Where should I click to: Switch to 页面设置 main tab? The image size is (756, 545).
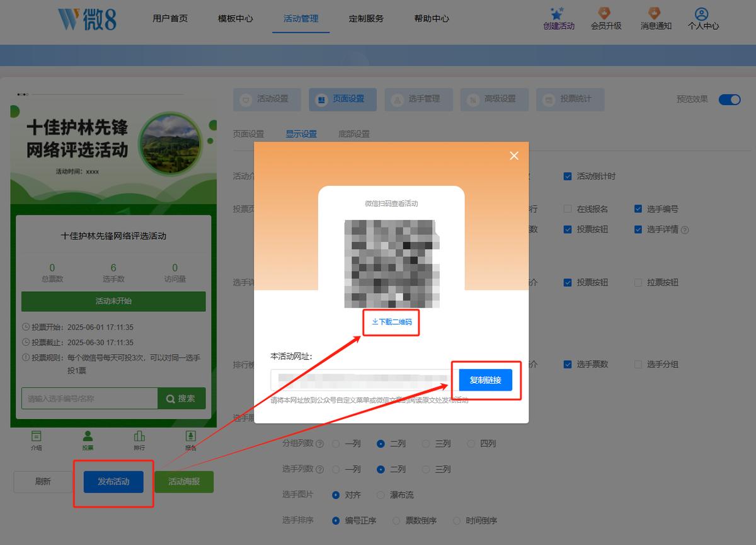(x=343, y=100)
